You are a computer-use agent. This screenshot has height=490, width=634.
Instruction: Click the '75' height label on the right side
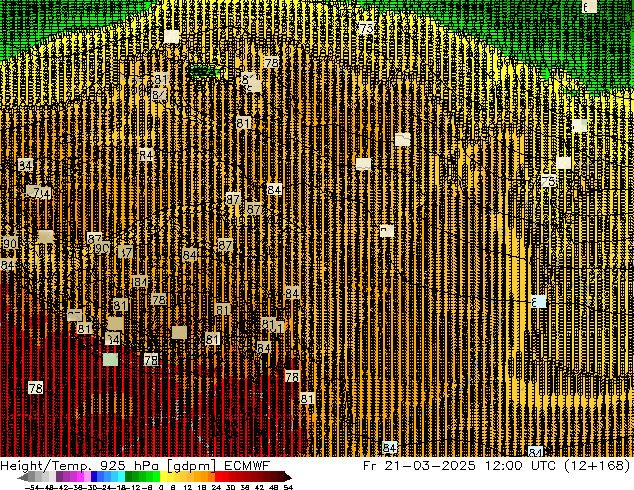click(x=548, y=181)
